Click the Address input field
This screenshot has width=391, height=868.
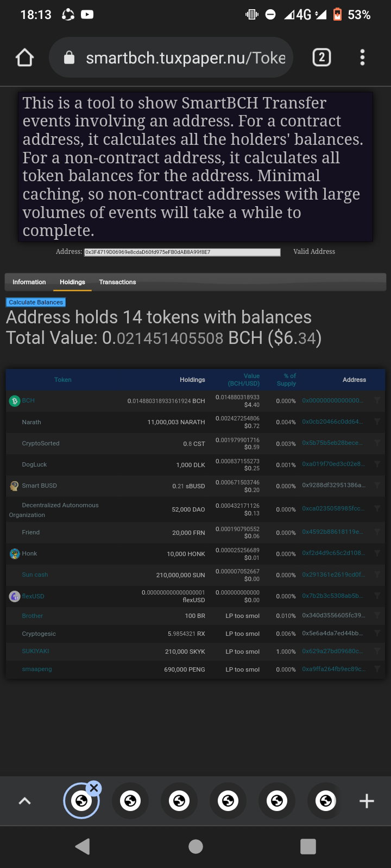point(182,252)
